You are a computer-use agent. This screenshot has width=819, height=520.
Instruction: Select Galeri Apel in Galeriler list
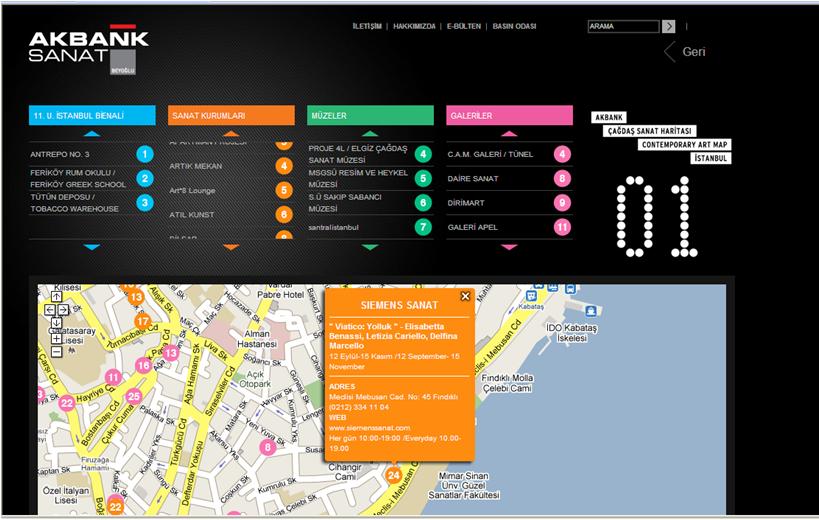473,227
